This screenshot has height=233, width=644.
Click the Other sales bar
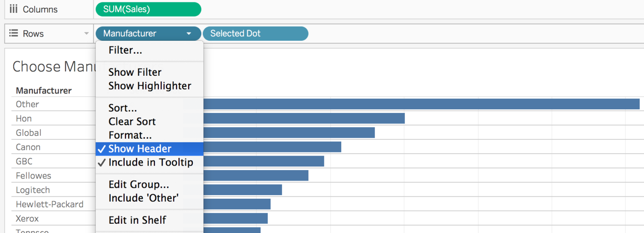click(421, 104)
